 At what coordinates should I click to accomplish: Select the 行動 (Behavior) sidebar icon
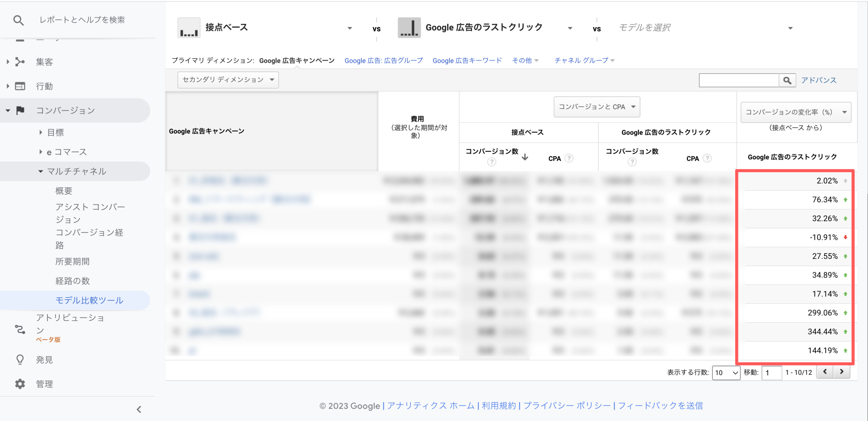19,86
